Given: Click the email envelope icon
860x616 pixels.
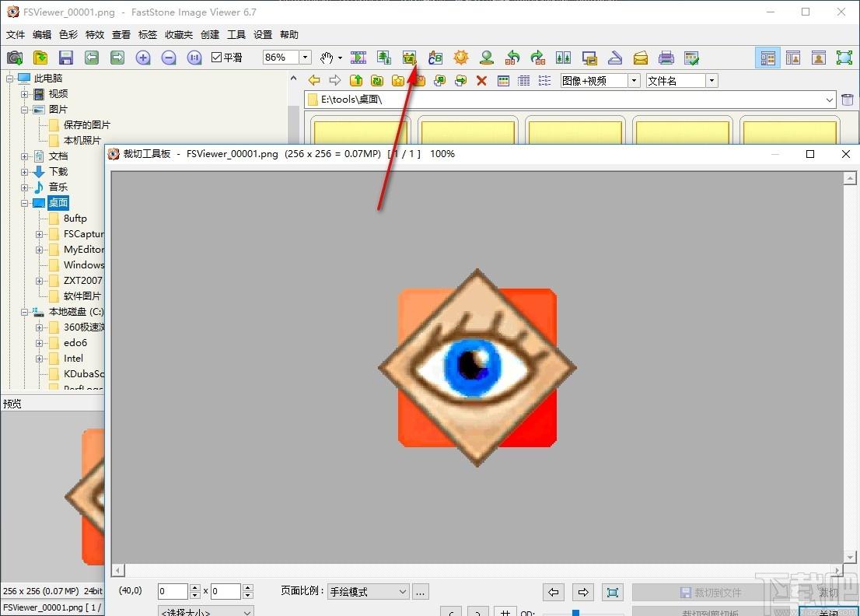Looking at the screenshot, I should pyautogui.click(x=641, y=58).
